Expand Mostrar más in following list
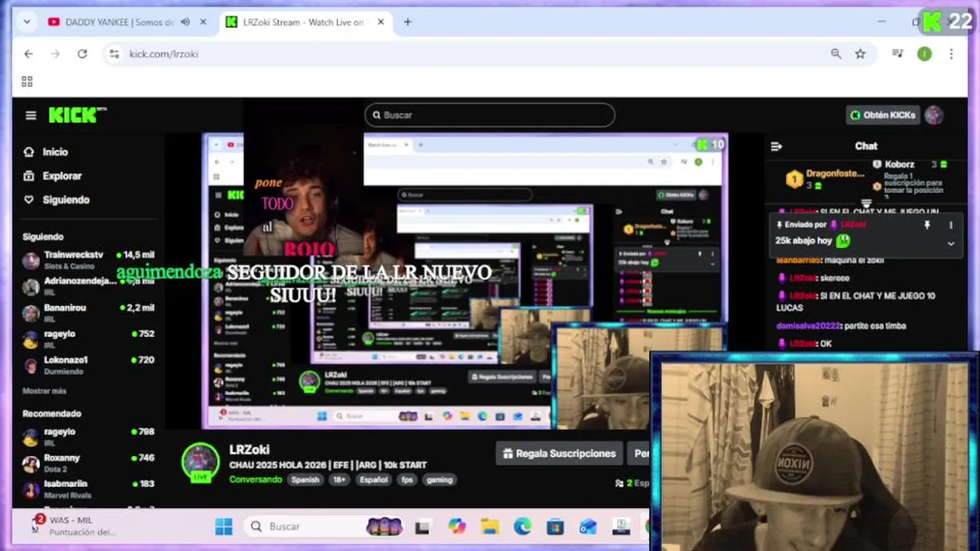The height and width of the screenshot is (551, 980). click(x=44, y=391)
